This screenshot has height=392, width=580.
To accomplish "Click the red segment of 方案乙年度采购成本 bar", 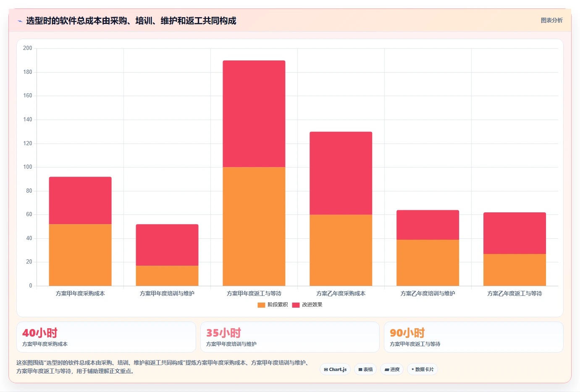I will (x=341, y=173).
